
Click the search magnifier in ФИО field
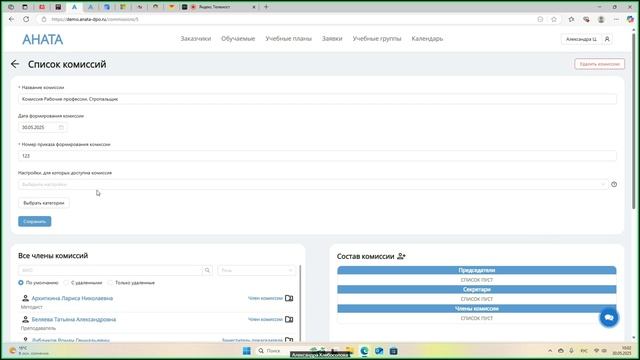click(207, 270)
